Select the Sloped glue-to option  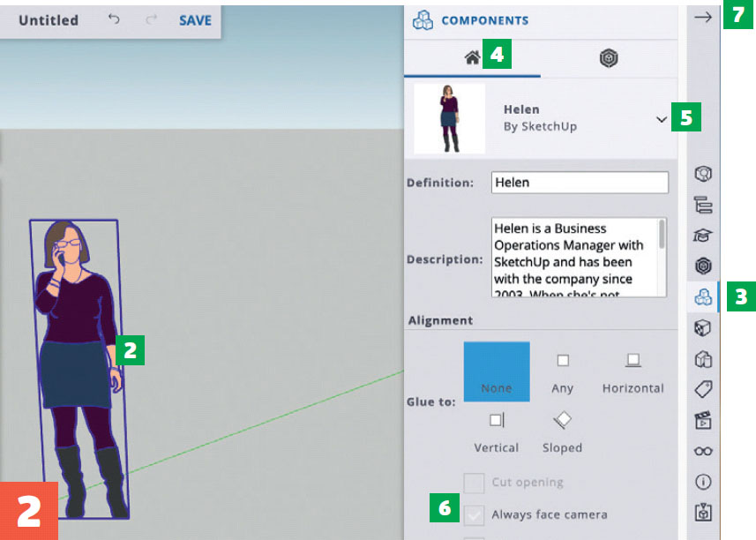(x=562, y=431)
